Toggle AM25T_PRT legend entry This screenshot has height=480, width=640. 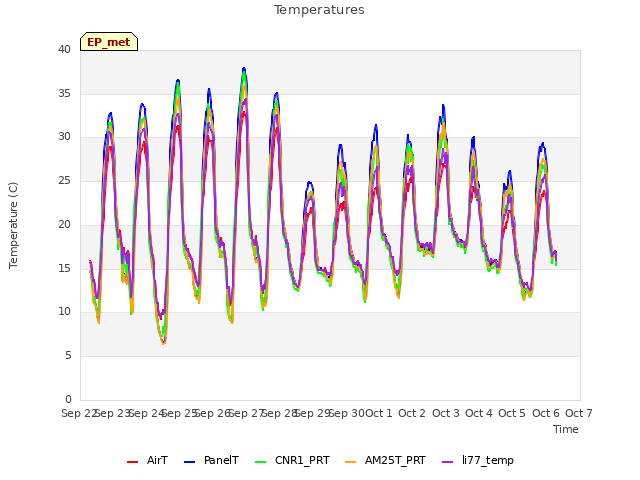point(385,461)
